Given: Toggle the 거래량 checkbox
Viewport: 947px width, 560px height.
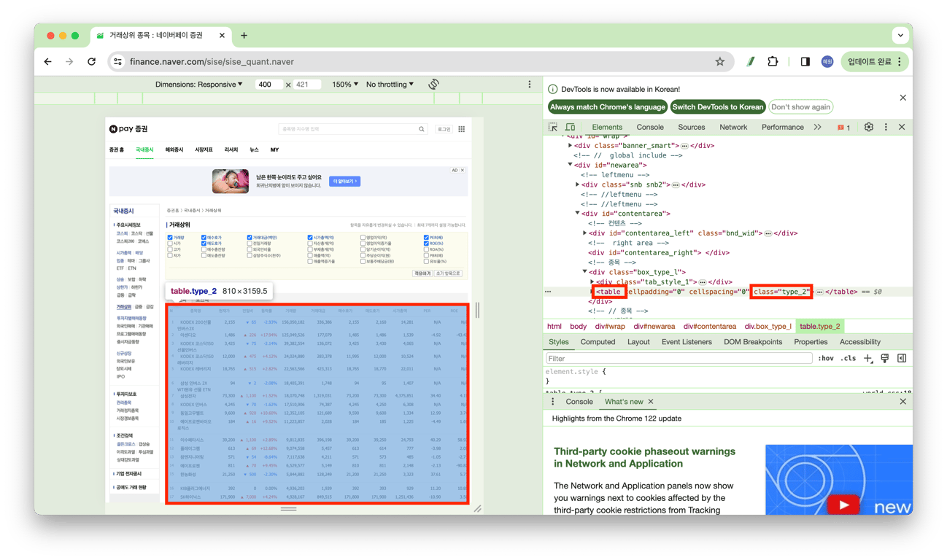Looking at the screenshot, I should [x=170, y=238].
